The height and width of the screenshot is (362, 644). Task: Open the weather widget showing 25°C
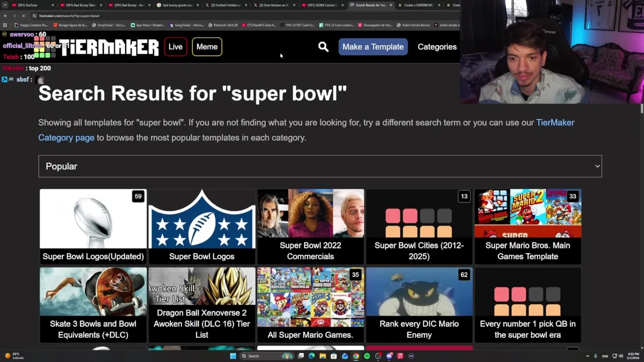tap(13, 356)
